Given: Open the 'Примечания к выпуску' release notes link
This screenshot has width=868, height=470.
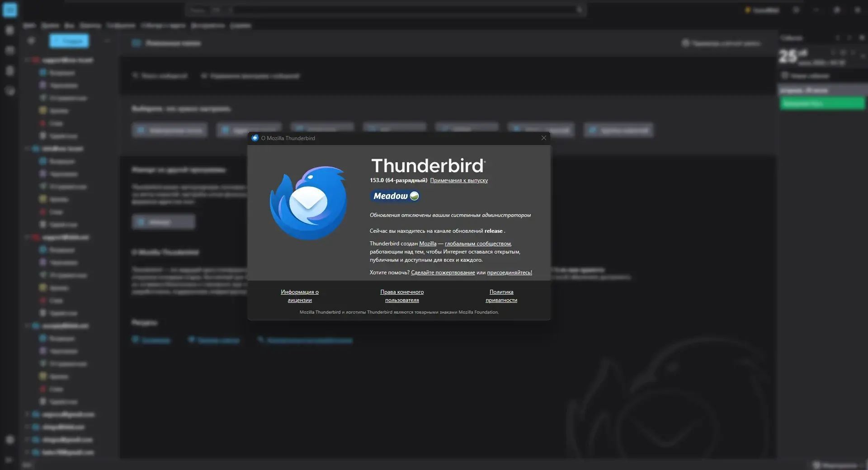Looking at the screenshot, I should (459, 180).
